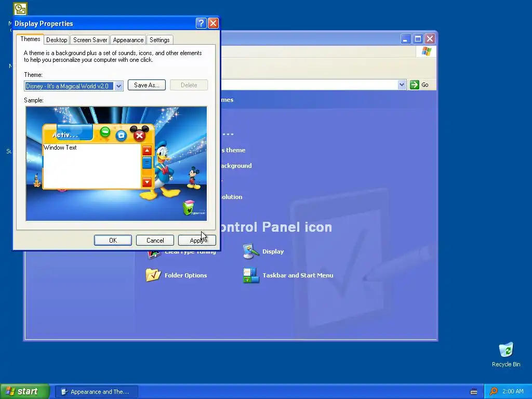The width and height of the screenshot is (532, 399).
Task: Expand the address bar dropdown arrow
Action: tap(402, 85)
